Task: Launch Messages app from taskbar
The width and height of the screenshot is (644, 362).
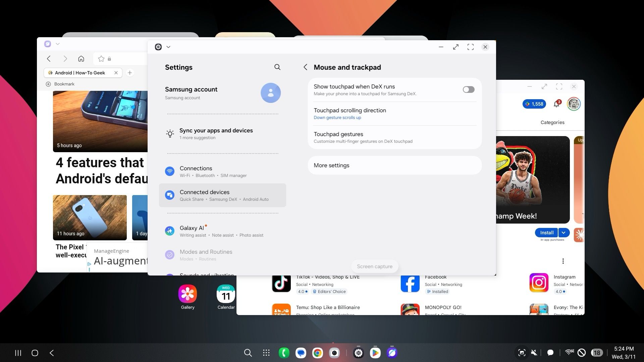Action: [x=301, y=353]
